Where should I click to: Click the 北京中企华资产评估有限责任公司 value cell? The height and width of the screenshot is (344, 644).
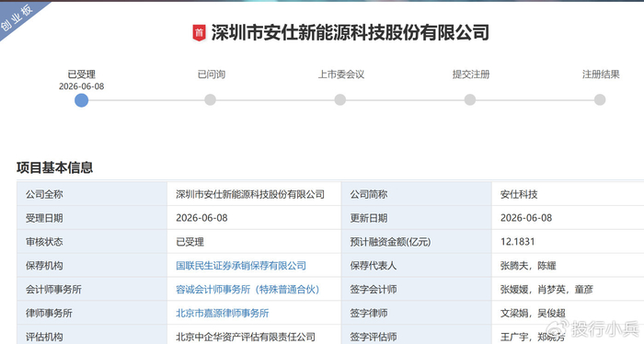(x=254, y=335)
